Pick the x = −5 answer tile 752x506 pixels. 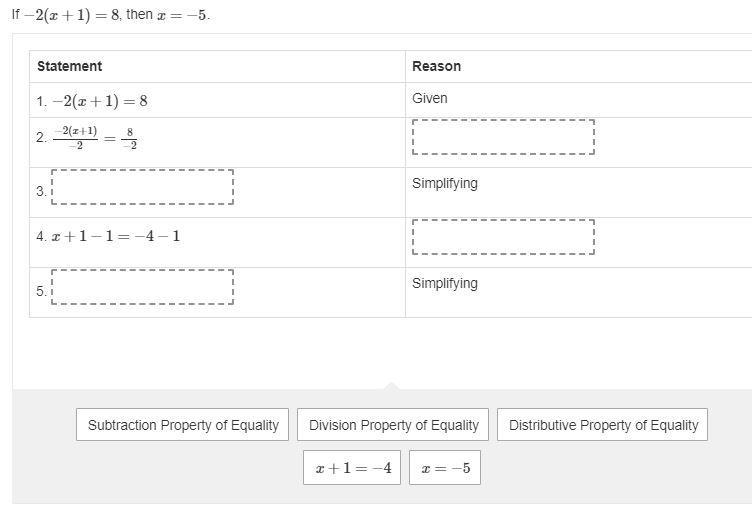[x=445, y=468]
